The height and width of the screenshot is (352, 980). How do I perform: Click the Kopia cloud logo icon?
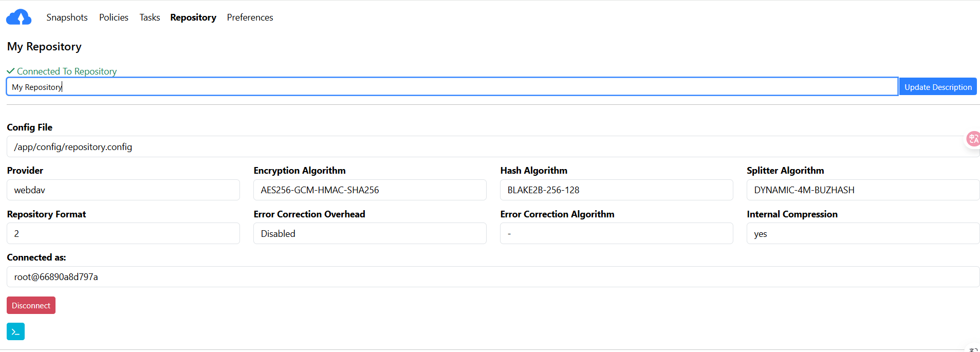(x=19, y=17)
